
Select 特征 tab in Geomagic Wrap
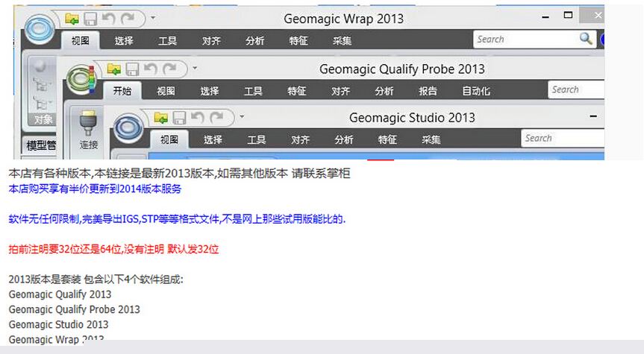(x=298, y=40)
